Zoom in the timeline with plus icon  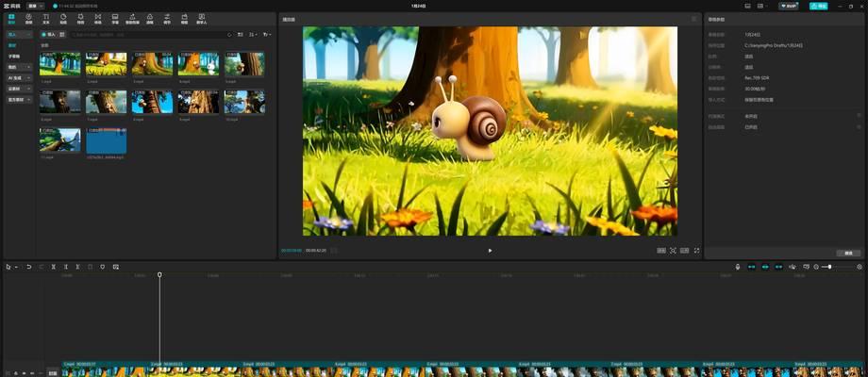860,267
